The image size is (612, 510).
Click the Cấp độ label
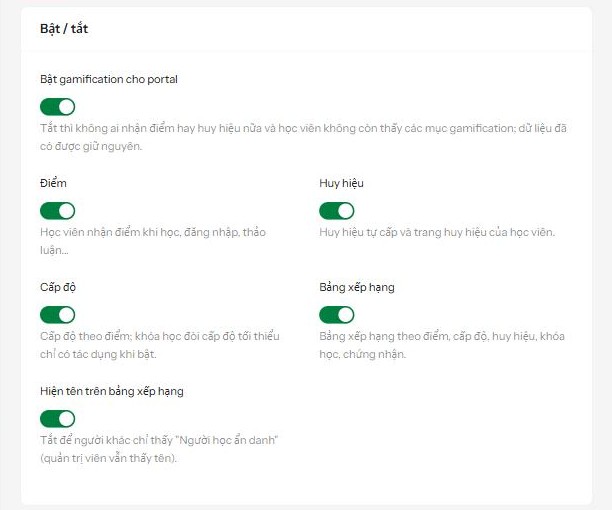(58, 287)
